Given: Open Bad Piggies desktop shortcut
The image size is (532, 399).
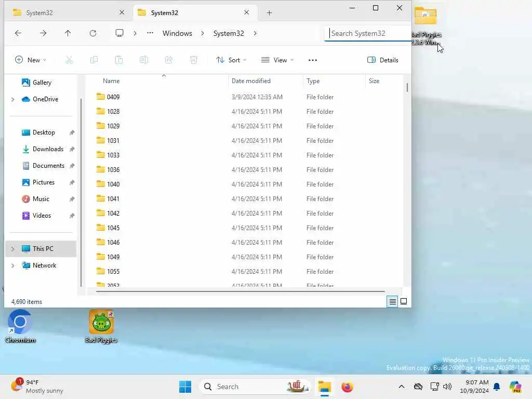Looking at the screenshot, I should tap(101, 326).
